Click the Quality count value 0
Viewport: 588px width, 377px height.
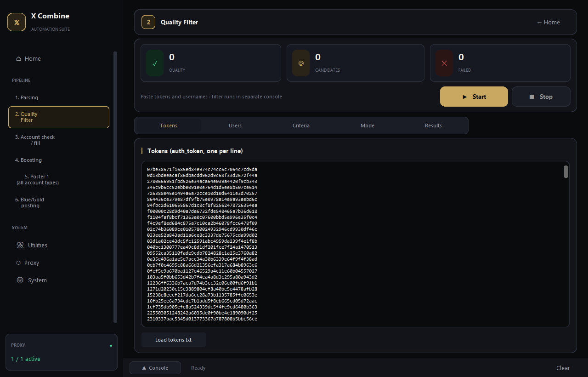point(172,57)
